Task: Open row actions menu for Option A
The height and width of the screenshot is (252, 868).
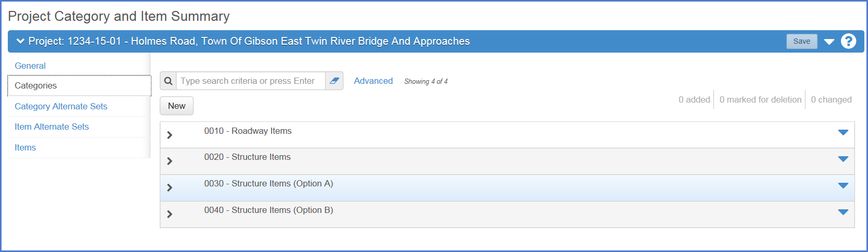Action: pos(843,185)
